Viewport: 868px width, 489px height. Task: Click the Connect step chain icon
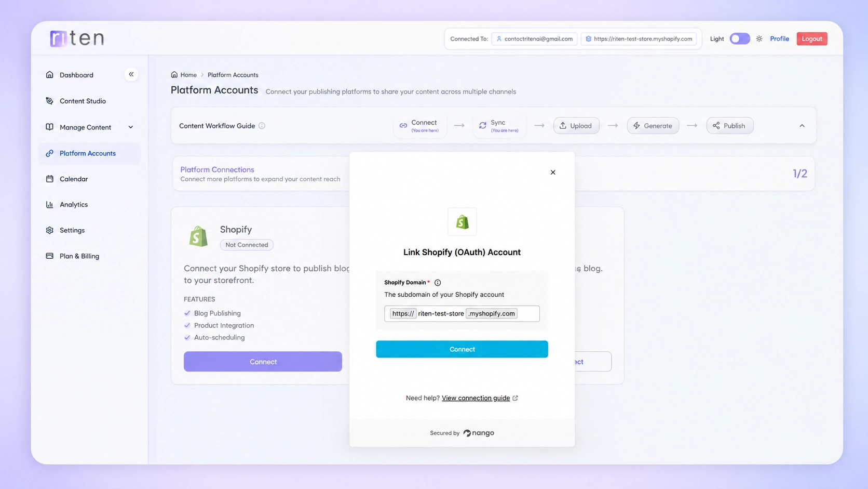tap(403, 126)
